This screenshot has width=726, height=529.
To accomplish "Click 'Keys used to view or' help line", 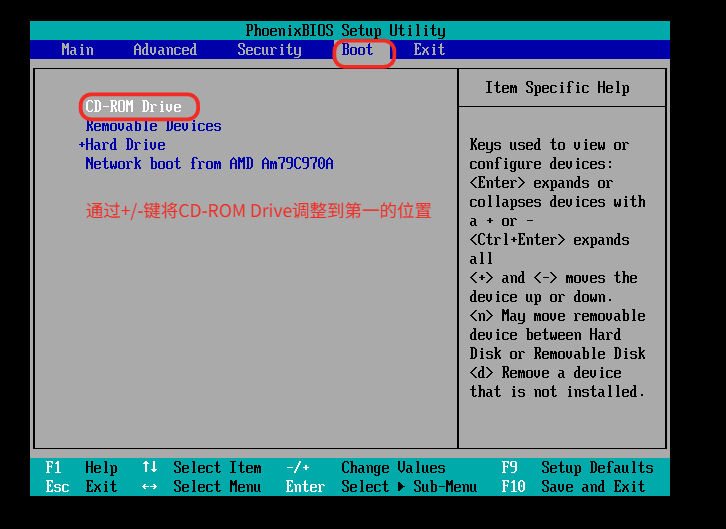I will coord(549,145).
